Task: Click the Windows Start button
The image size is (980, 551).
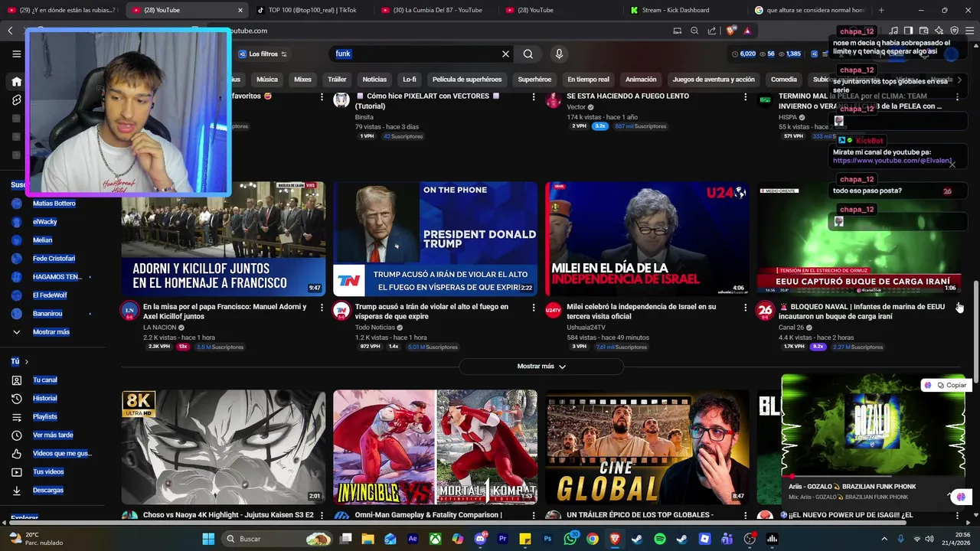Action: [208, 539]
